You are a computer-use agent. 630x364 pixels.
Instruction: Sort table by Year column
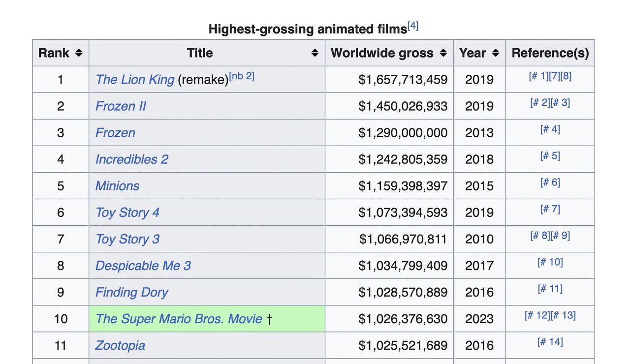(496, 53)
